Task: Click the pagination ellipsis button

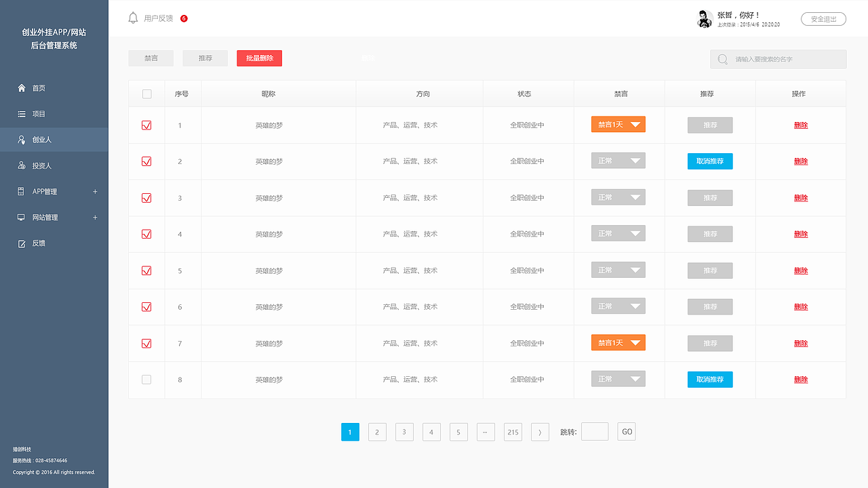Action: coord(486,432)
